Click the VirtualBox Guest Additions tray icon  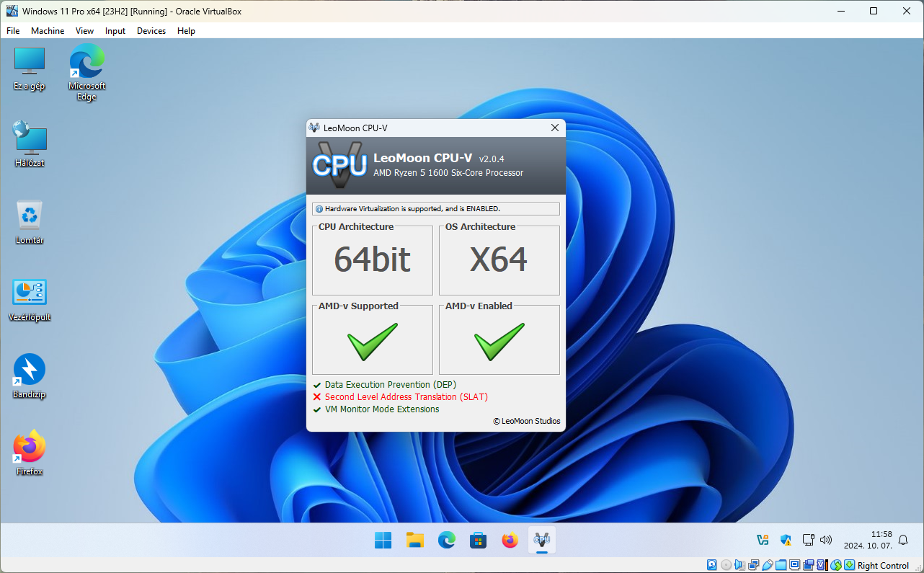click(x=763, y=540)
